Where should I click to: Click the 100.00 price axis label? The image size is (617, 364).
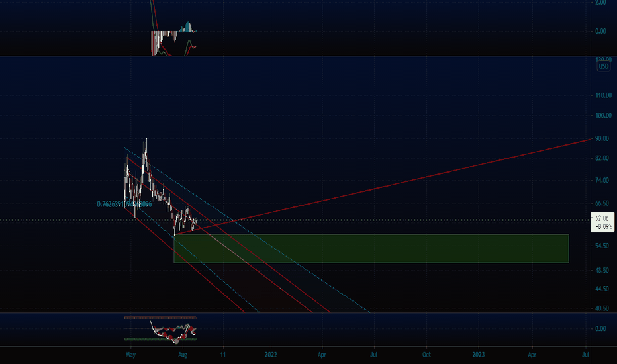pyautogui.click(x=603, y=116)
